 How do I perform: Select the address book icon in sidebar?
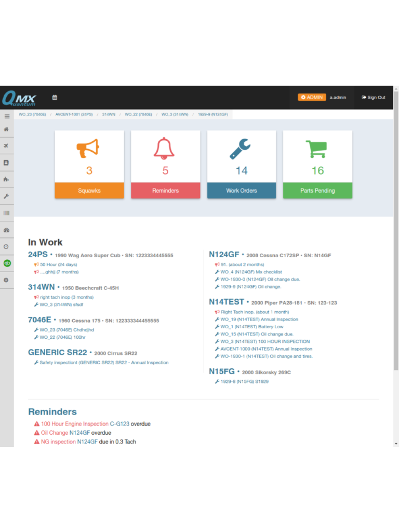click(7, 163)
